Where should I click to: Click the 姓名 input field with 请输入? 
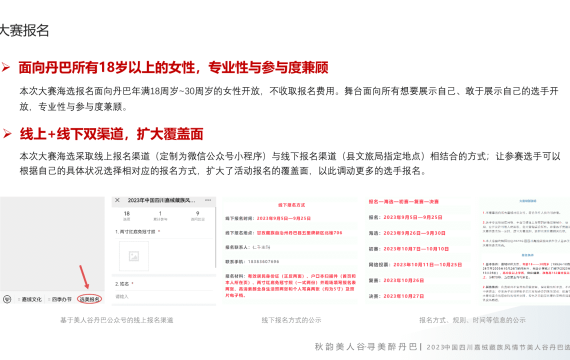[164, 296]
